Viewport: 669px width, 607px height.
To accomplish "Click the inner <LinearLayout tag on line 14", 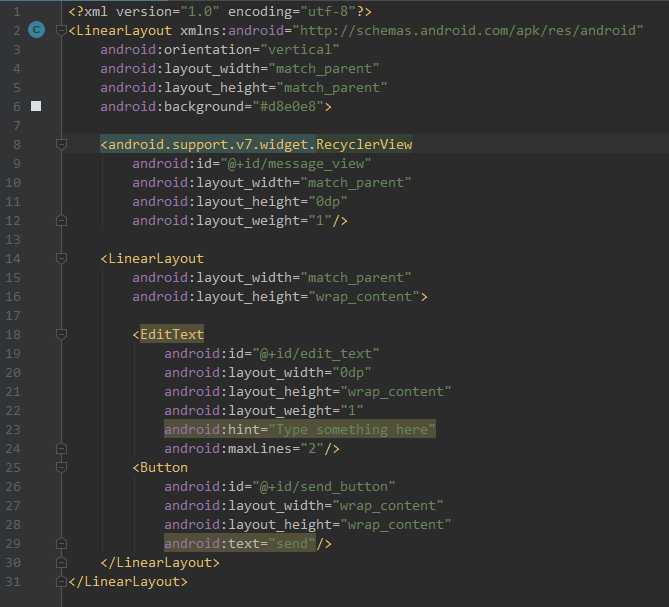I will pos(152,258).
